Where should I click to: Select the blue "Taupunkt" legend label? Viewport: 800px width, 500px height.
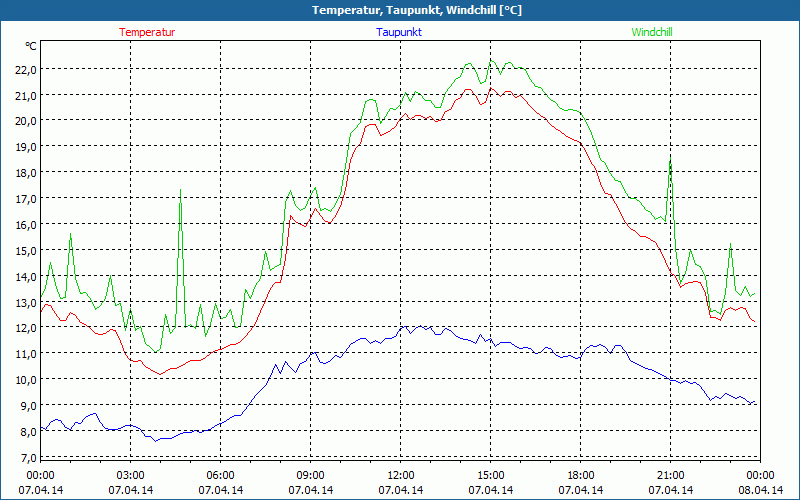point(399,32)
